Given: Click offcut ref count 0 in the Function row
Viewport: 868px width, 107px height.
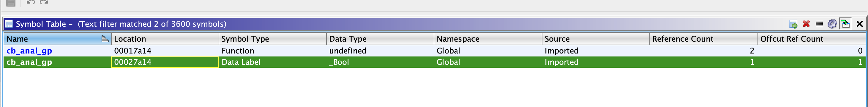Looking at the screenshot, I should 812,51.
